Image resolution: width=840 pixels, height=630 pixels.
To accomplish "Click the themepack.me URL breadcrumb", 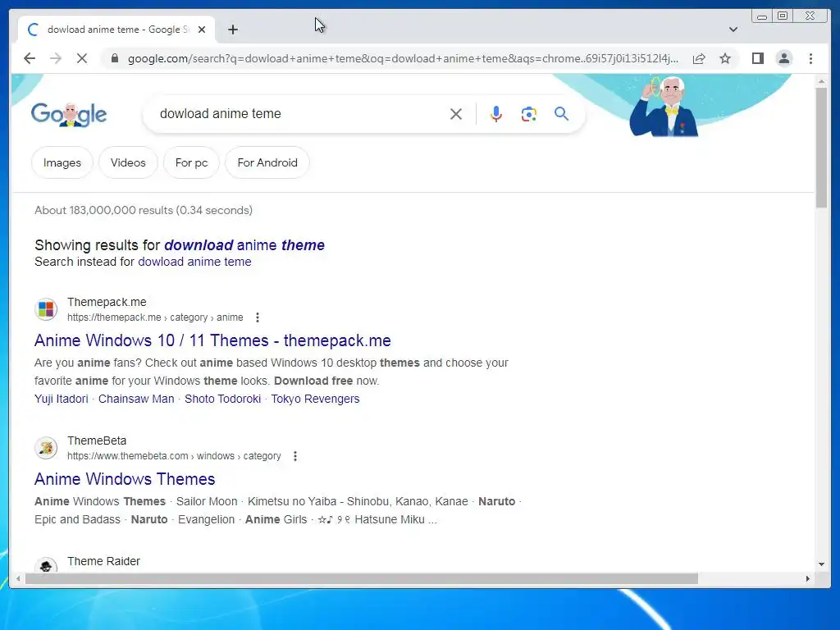I will pyautogui.click(x=155, y=317).
